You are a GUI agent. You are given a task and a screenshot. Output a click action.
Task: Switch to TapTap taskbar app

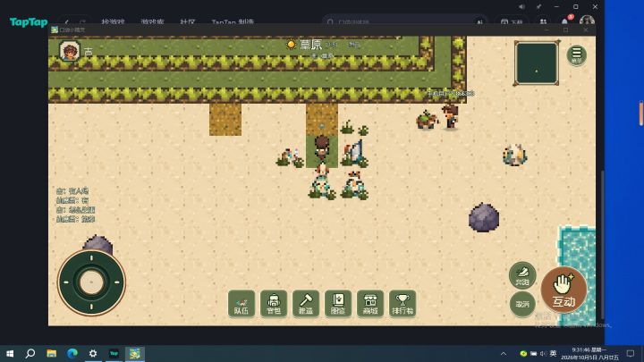[114, 353]
